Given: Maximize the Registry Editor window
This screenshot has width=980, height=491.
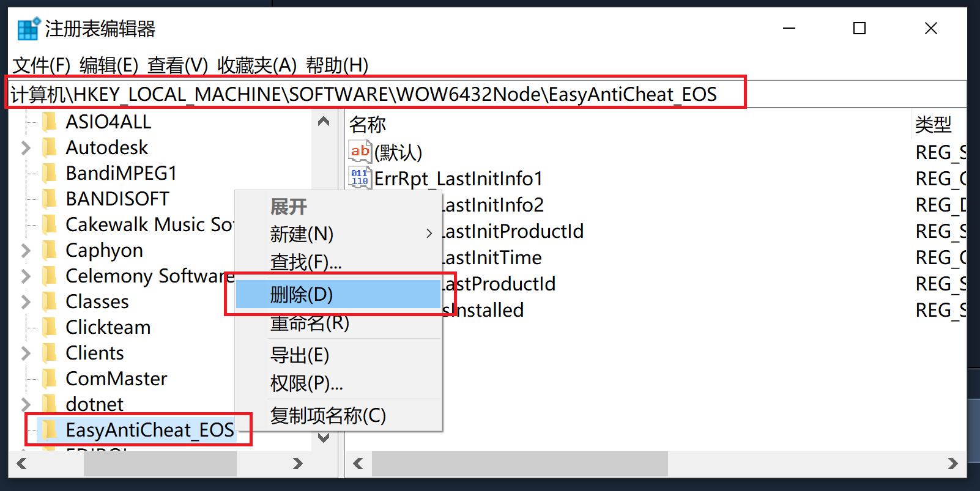Looking at the screenshot, I should 859,28.
